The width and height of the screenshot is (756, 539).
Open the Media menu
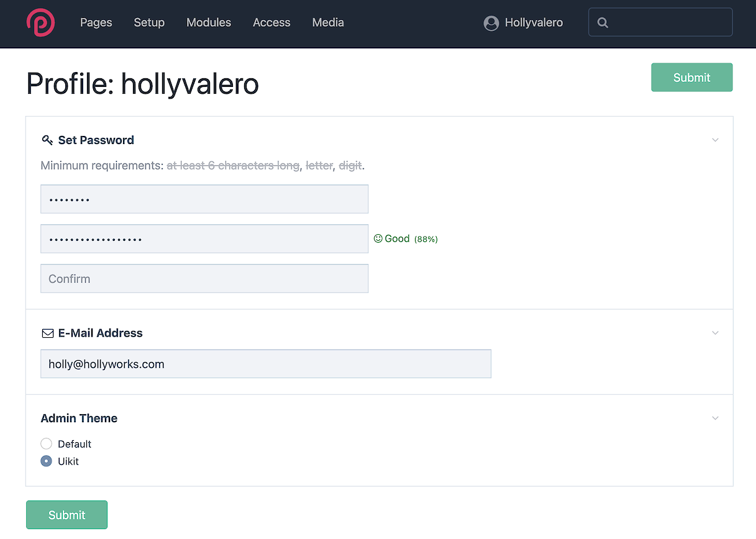(328, 23)
